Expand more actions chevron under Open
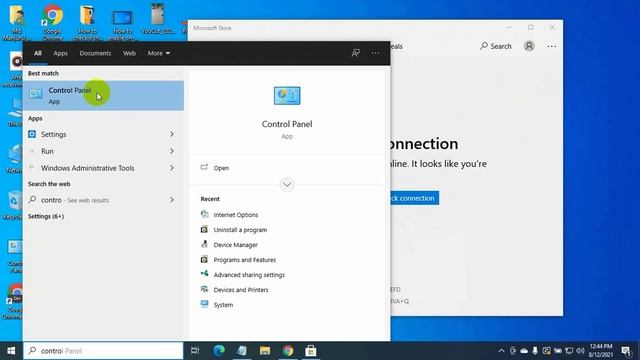The image size is (640, 360). [x=287, y=184]
